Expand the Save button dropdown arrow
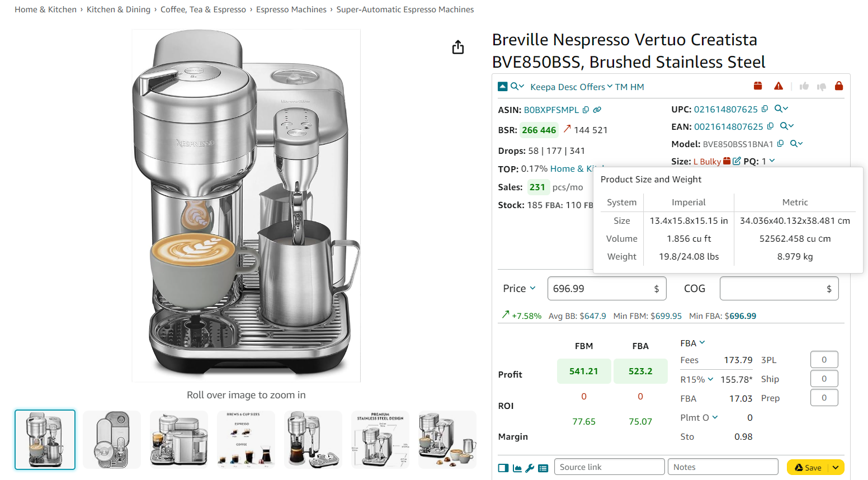 click(836, 468)
